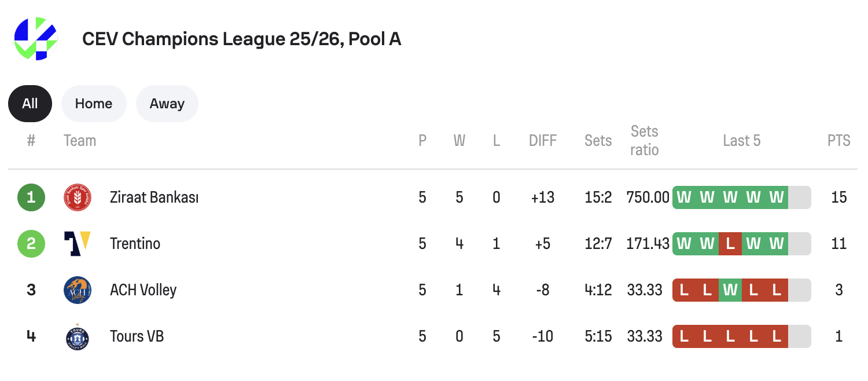Open the ACH Volley team link

click(144, 290)
